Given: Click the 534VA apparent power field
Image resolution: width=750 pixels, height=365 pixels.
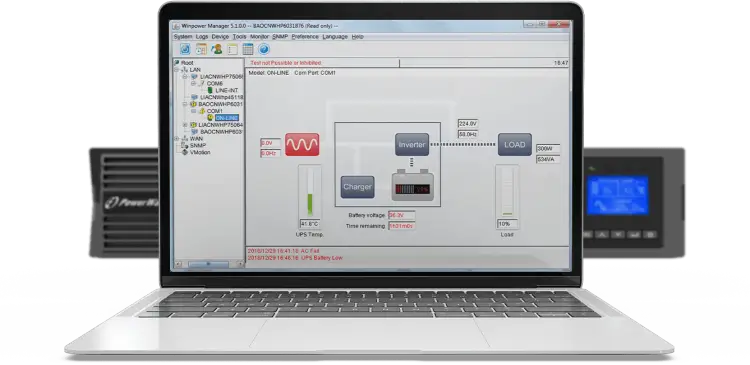Looking at the screenshot, I should point(548,159).
